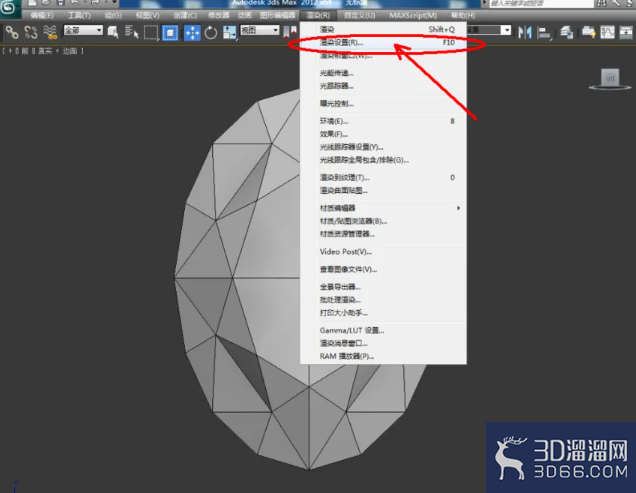Open the Layer Manager icon

point(567,32)
